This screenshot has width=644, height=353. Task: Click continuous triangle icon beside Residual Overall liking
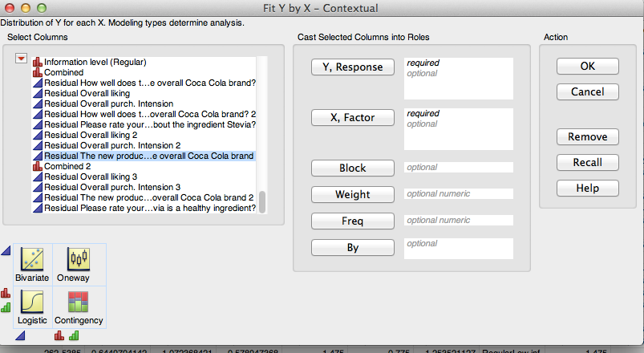tap(38, 93)
